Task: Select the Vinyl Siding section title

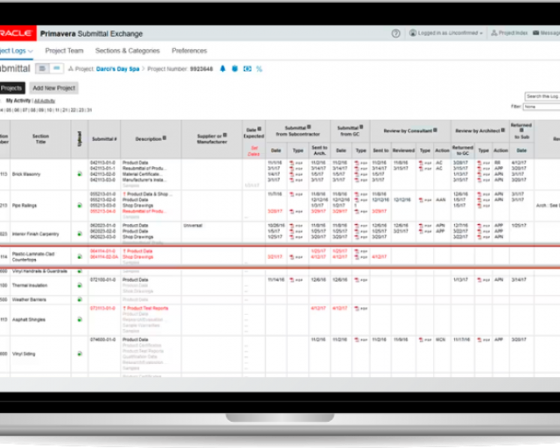Action: click(24, 354)
